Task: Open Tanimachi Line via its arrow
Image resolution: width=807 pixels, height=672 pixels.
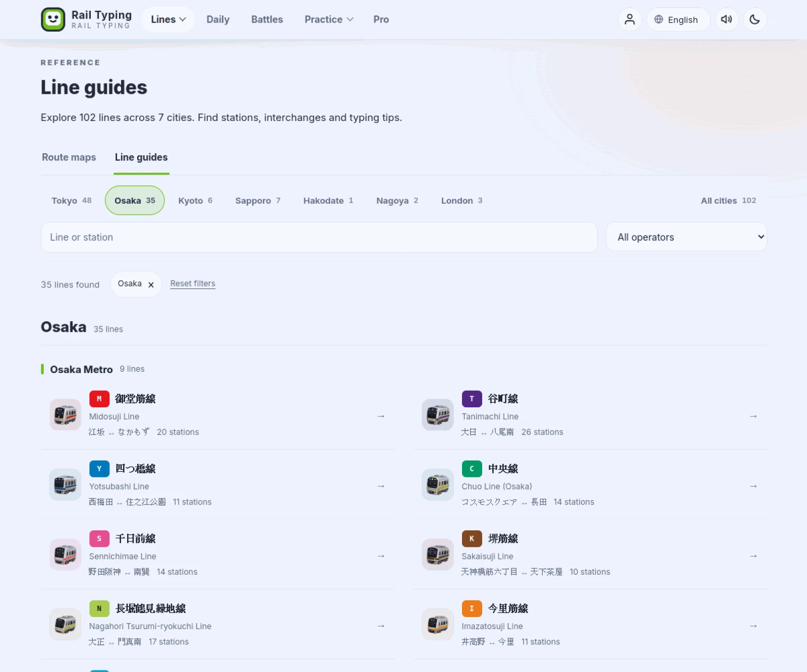Action: click(x=754, y=416)
